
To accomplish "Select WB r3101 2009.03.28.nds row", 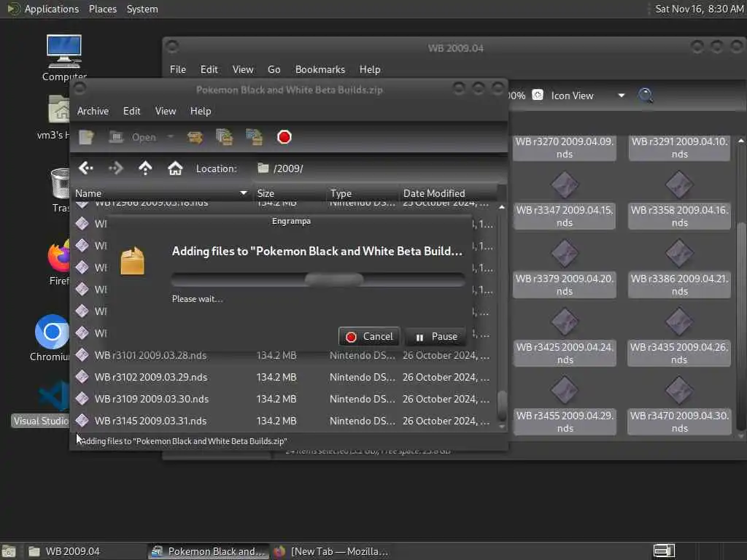I will click(x=284, y=355).
